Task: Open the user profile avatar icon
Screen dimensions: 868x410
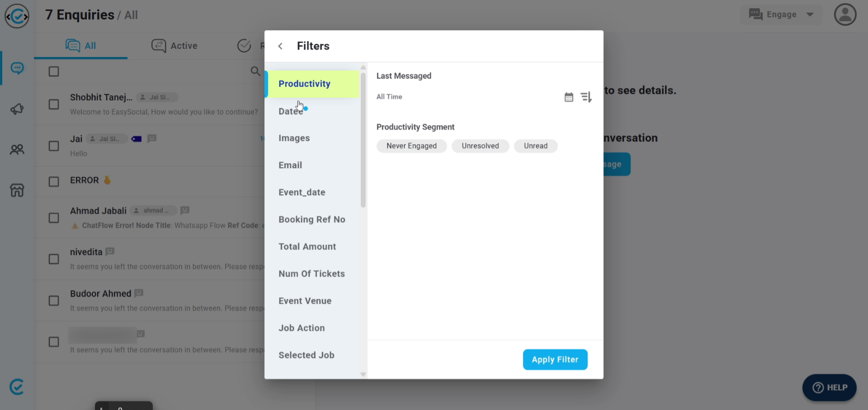Action: [845, 15]
